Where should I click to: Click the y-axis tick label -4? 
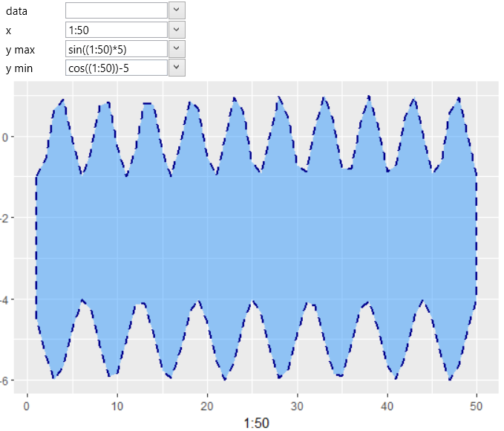[4, 300]
